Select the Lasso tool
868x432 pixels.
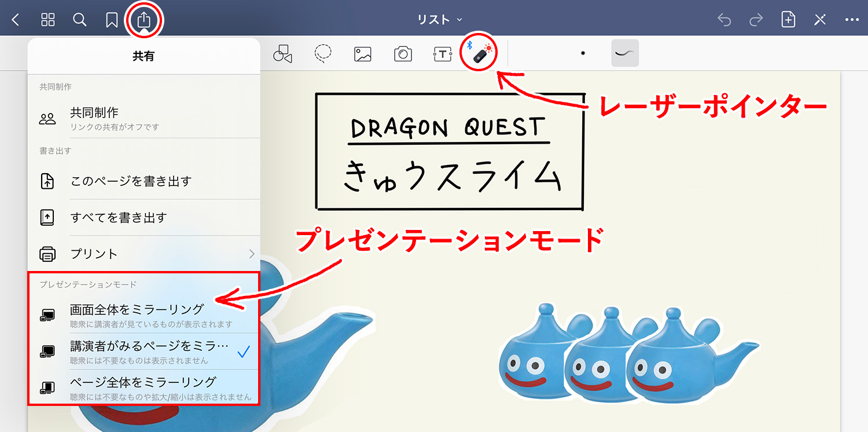click(323, 54)
